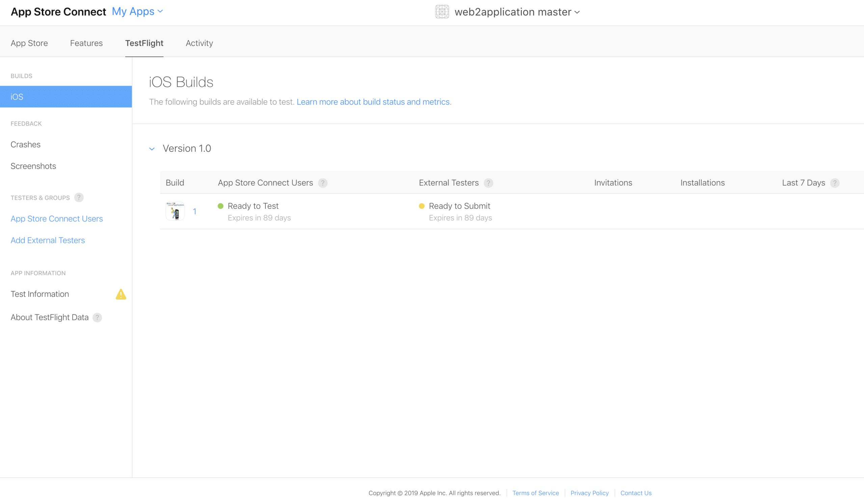The height and width of the screenshot is (504, 864).
Task: Click help icon next to Last 7 Days
Action: (x=835, y=183)
